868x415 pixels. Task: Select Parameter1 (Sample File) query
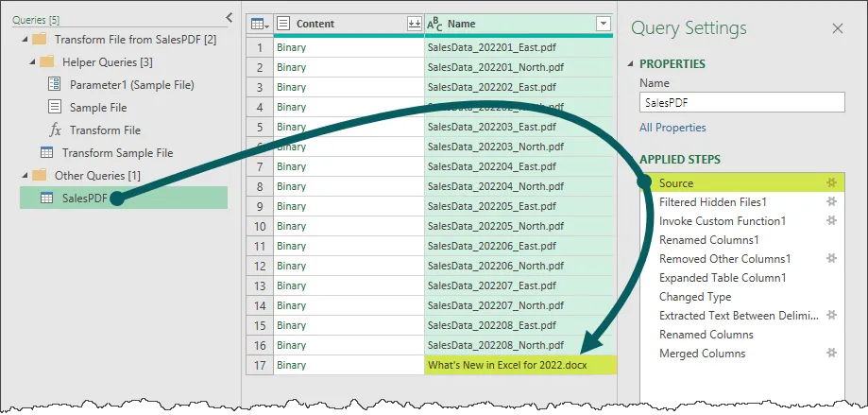tap(131, 85)
